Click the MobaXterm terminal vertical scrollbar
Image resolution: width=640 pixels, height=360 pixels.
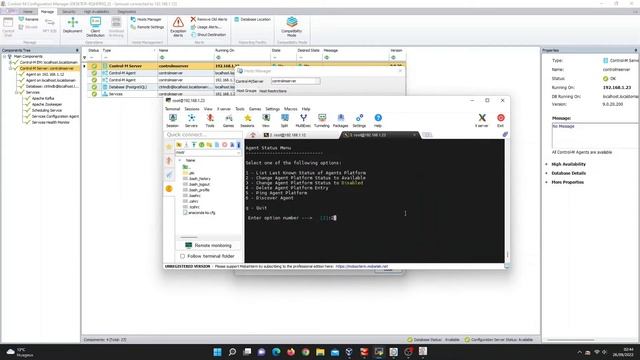(507, 200)
